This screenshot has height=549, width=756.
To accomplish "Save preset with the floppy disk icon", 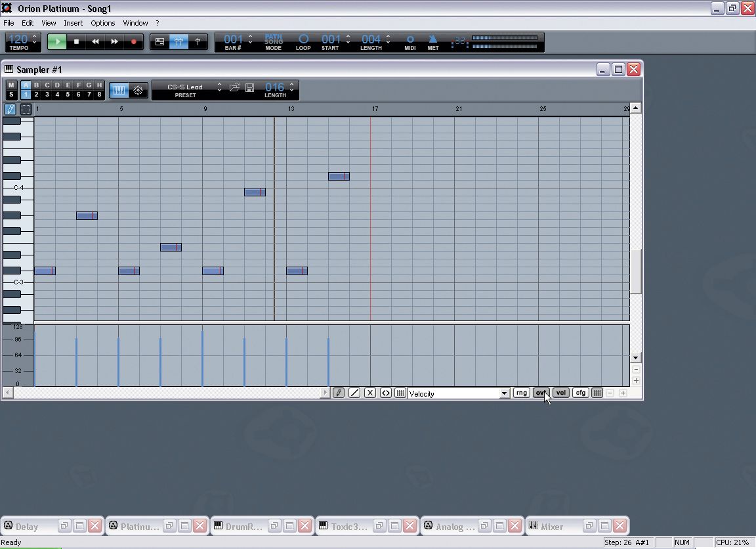I will (250, 87).
